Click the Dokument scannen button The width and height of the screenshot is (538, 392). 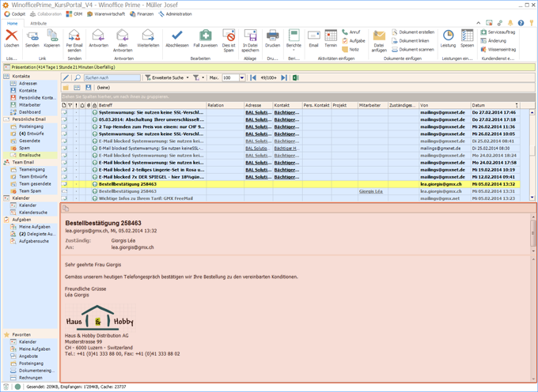coord(413,49)
